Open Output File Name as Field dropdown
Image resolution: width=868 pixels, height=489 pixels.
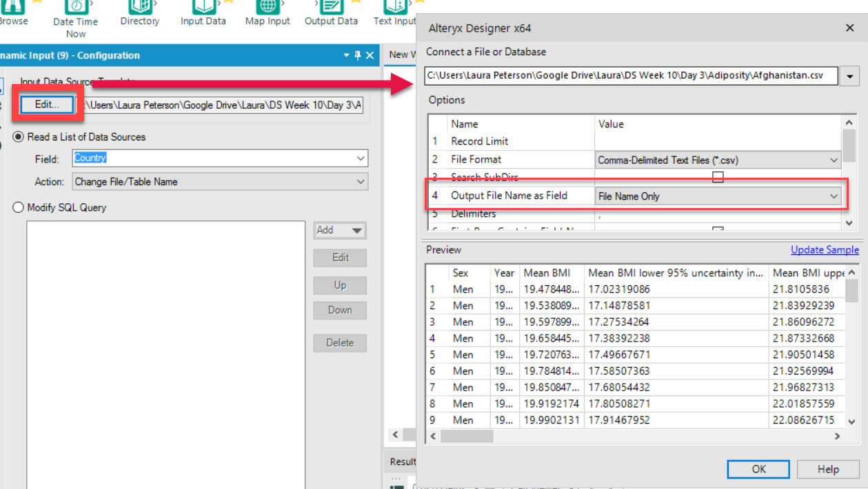(718, 196)
